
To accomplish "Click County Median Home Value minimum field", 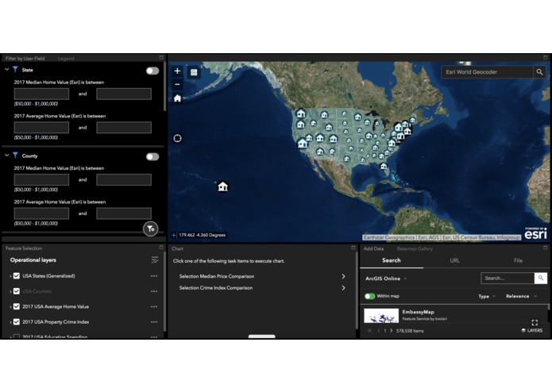I will pyautogui.click(x=41, y=179).
